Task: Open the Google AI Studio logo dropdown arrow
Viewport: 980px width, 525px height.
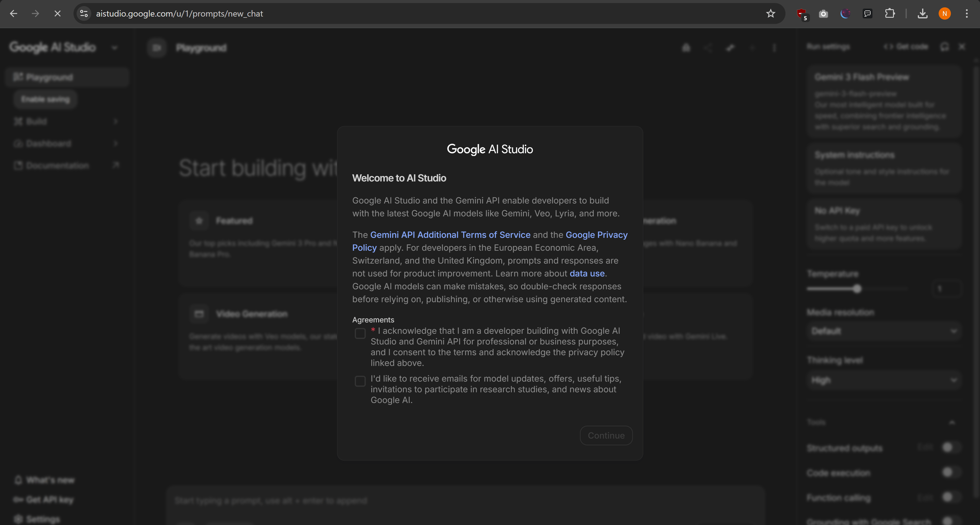Action: (115, 48)
